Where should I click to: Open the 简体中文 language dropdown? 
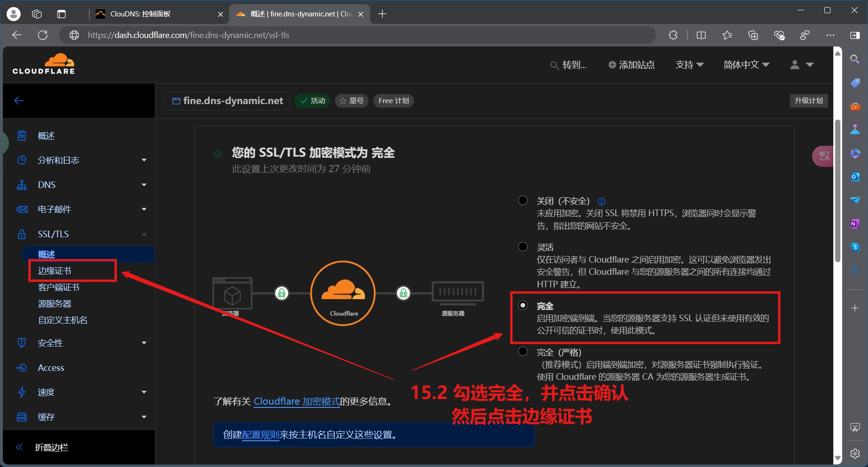pyautogui.click(x=746, y=65)
